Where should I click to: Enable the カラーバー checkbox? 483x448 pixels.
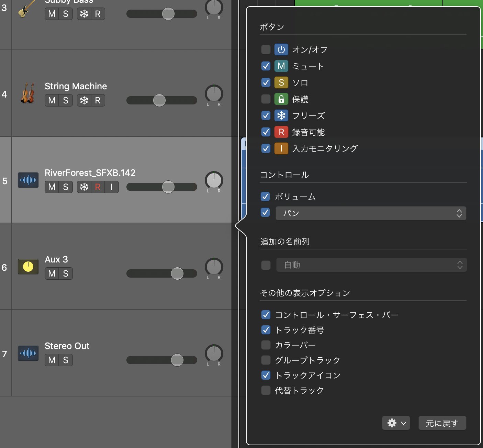pyautogui.click(x=266, y=345)
